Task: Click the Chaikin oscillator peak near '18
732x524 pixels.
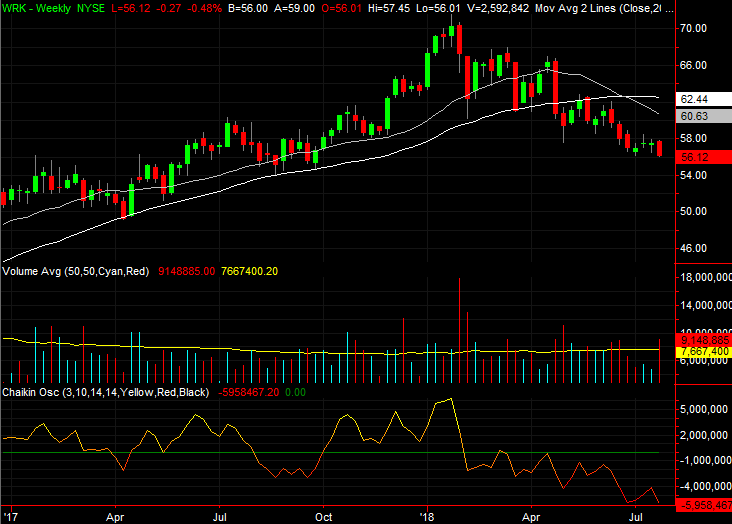Action: 450,399
